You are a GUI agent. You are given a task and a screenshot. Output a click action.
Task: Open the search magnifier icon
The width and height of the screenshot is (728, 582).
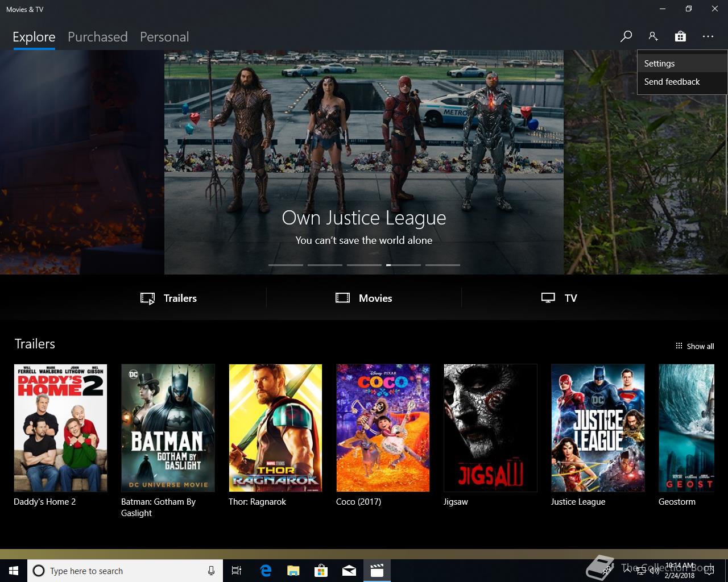[626, 36]
